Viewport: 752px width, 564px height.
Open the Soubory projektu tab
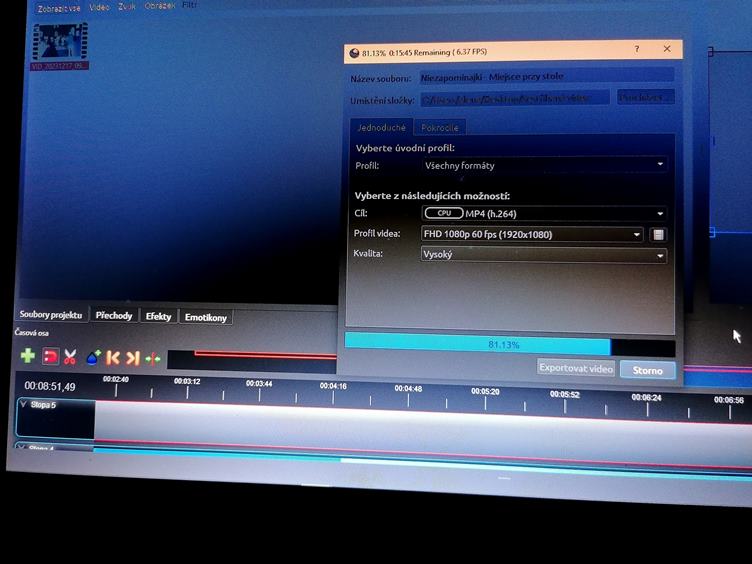click(x=51, y=315)
